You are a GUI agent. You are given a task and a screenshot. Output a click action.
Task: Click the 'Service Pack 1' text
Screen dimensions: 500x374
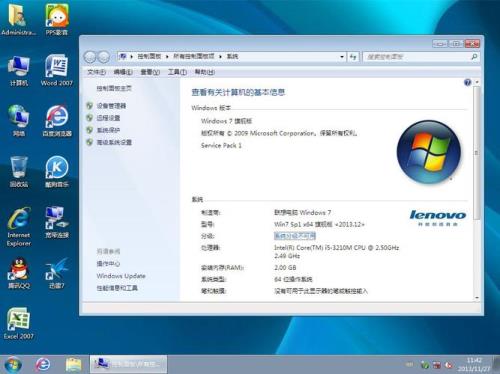tap(221, 146)
